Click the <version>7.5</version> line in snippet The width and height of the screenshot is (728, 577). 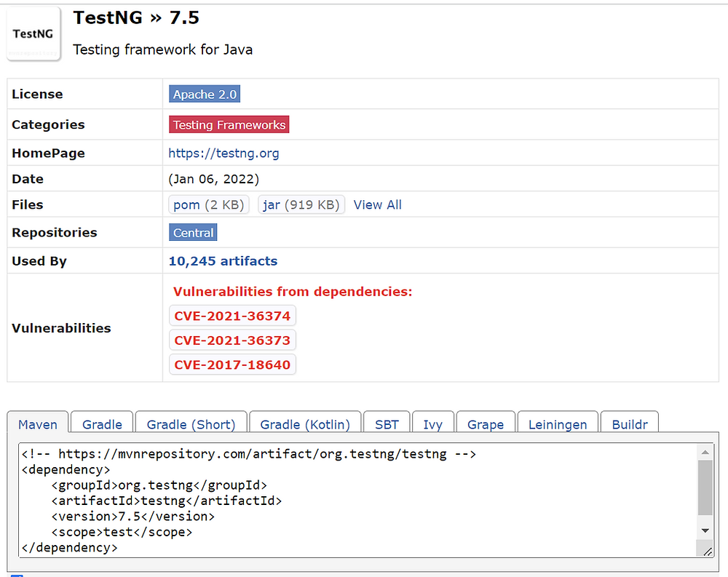[x=132, y=516]
